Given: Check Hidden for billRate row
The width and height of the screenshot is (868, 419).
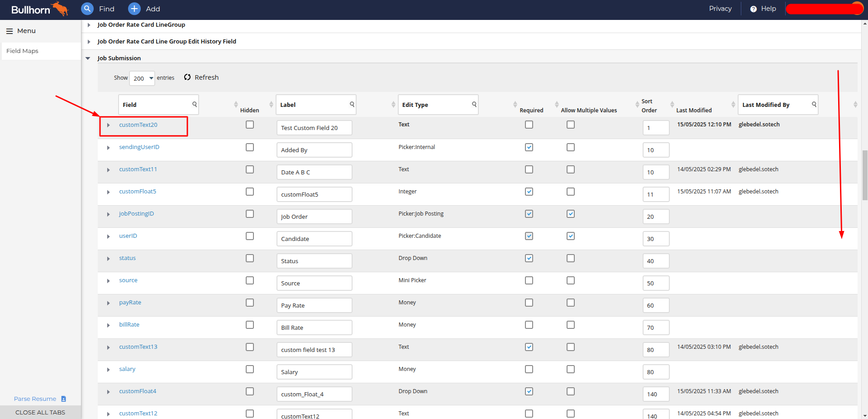Looking at the screenshot, I should coord(250,325).
